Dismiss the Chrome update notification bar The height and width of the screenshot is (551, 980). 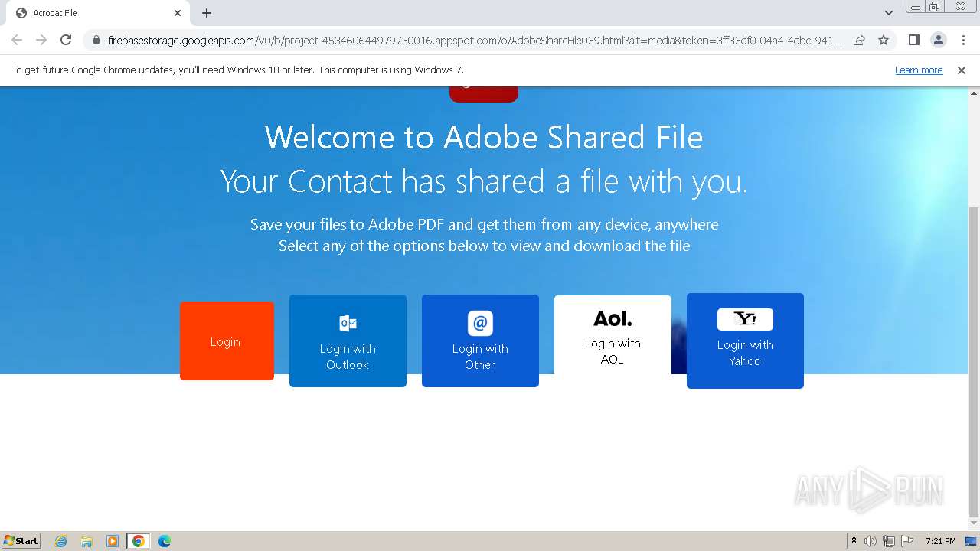962,70
